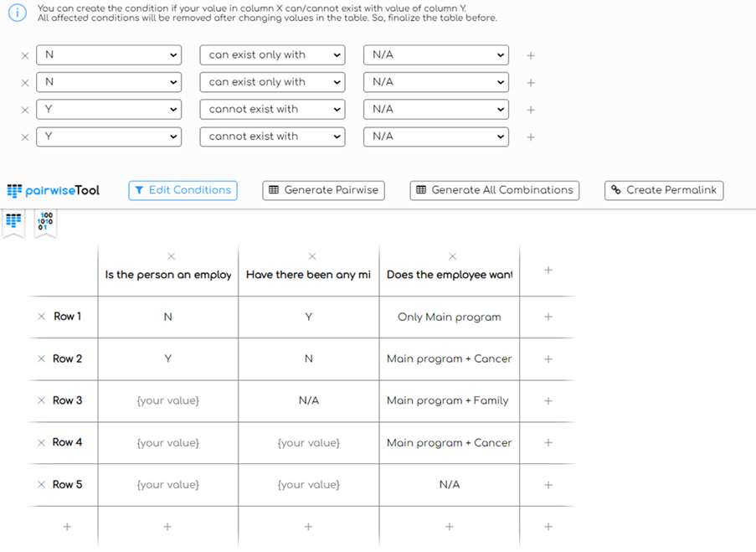Add a new column after the header
Viewport: 756px width, 552px height.
pos(548,270)
